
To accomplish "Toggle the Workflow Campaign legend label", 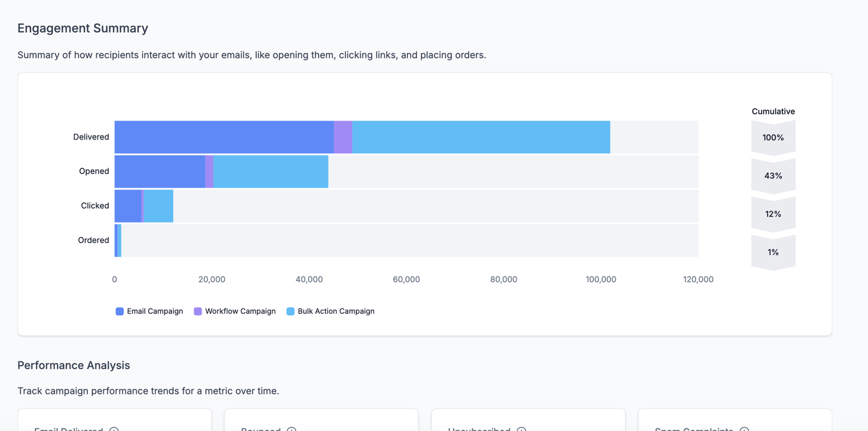I will 240,311.
